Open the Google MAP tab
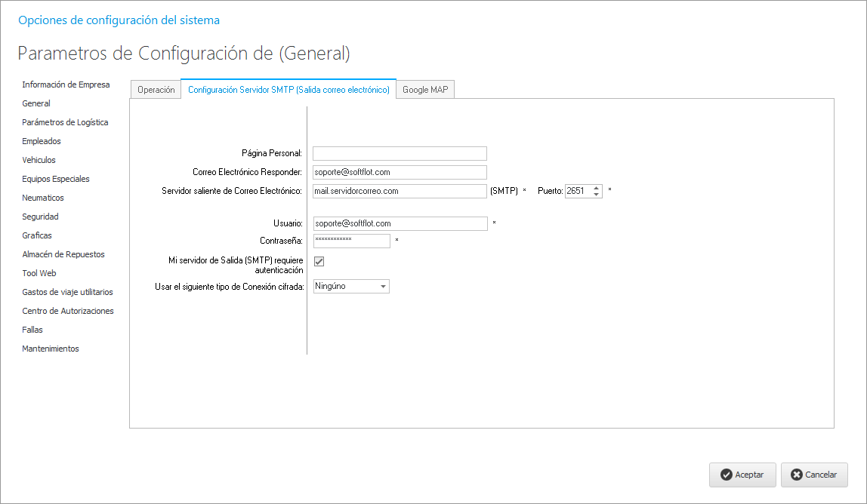Image resolution: width=867 pixels, height=504 pixels. point(424,90)
